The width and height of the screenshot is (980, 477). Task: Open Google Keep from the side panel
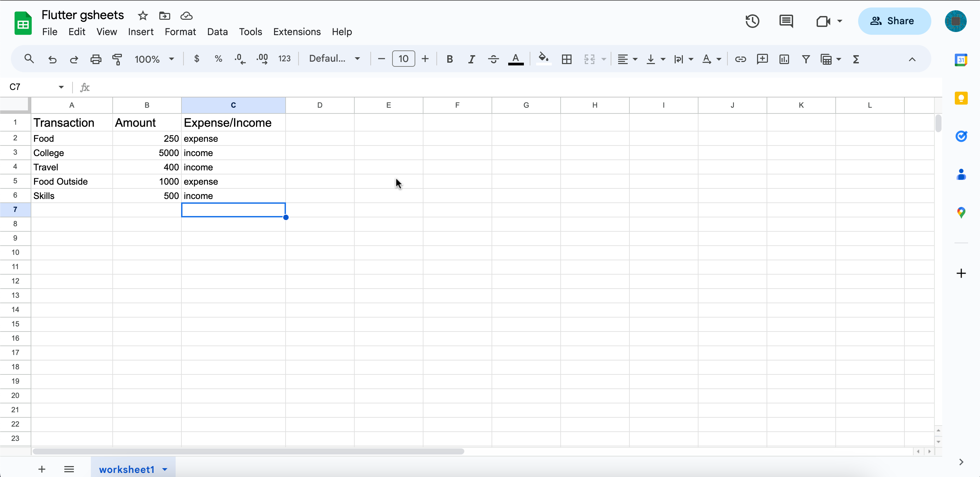click(x=961, y=98)
